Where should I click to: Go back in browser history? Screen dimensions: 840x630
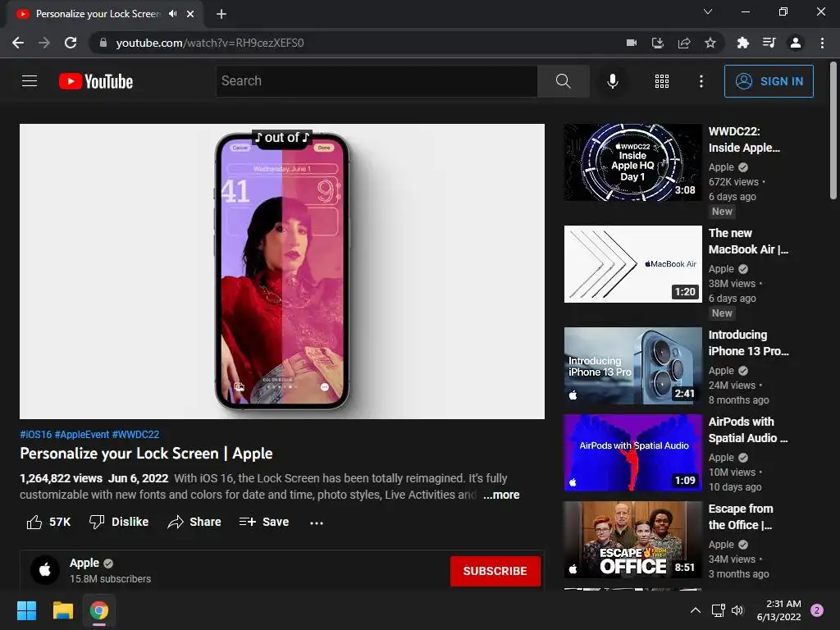18,43
